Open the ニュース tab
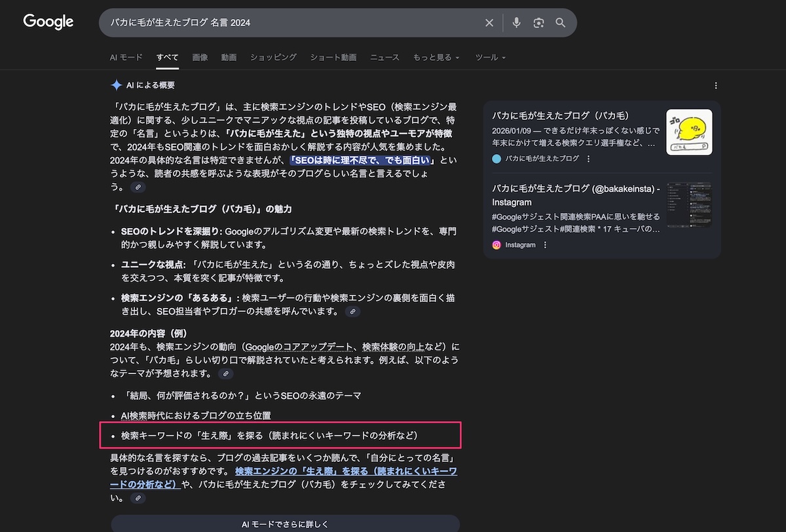786x532 pixels. point(384,58)
